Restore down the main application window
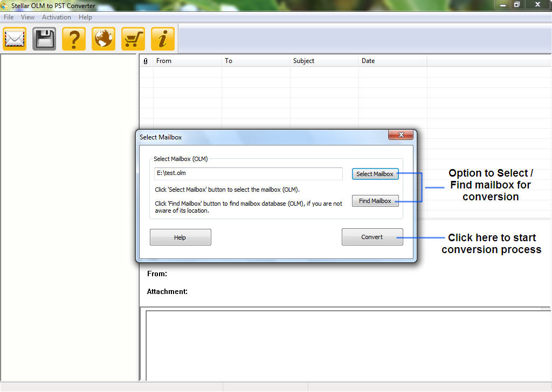 pos(517,5)
